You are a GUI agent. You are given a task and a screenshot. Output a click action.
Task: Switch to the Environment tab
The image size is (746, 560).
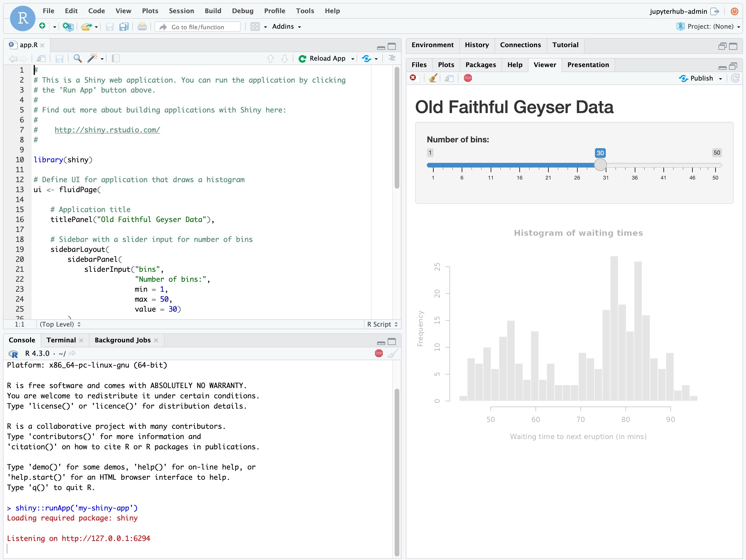tap(432, 45)
